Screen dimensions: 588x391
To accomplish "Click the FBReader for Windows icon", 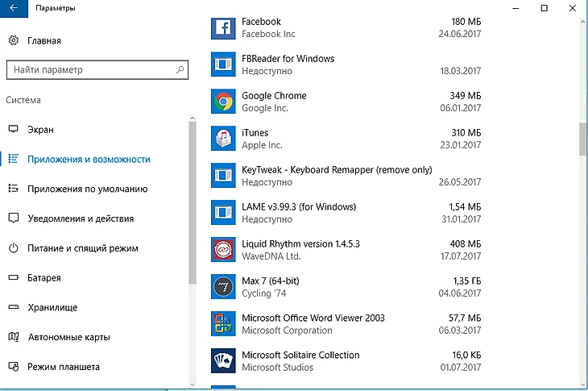I will point(222,64).
